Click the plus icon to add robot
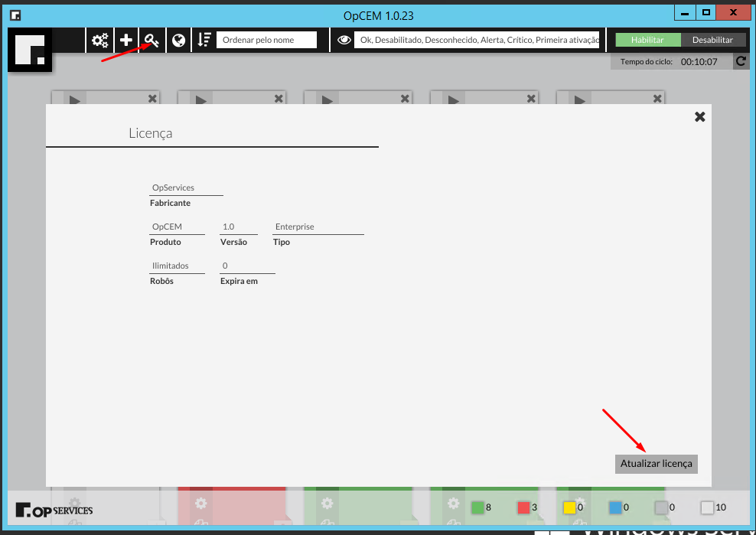This screenshot has height=535, width=756. point(126,41)
